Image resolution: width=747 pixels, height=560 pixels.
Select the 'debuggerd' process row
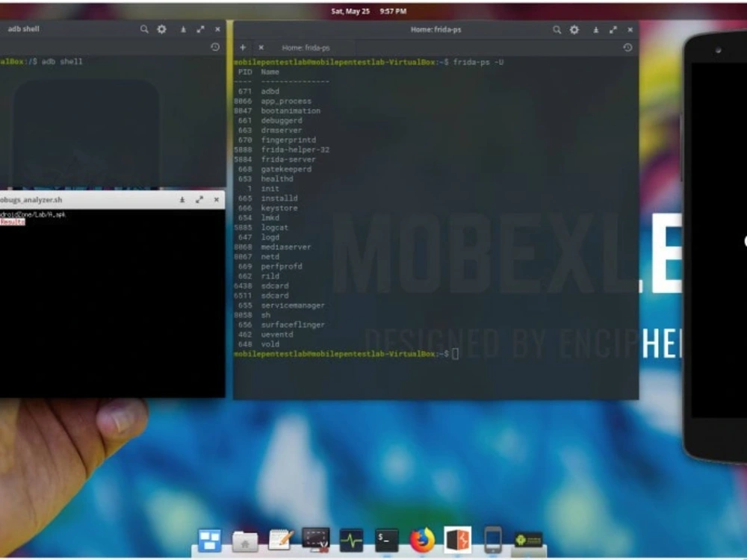tap(270, 120)
